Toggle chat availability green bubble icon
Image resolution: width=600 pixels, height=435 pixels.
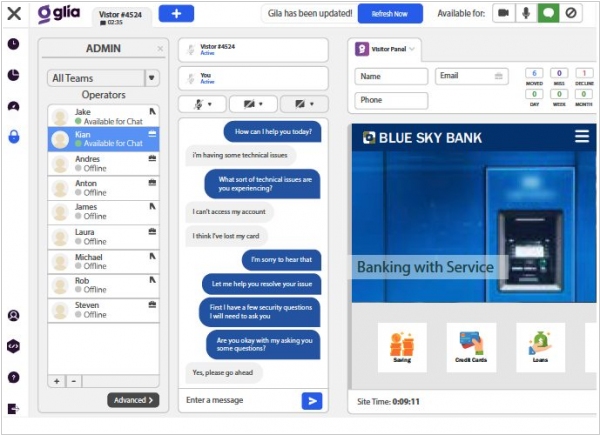pyautogui.click(x=548, y=13)
